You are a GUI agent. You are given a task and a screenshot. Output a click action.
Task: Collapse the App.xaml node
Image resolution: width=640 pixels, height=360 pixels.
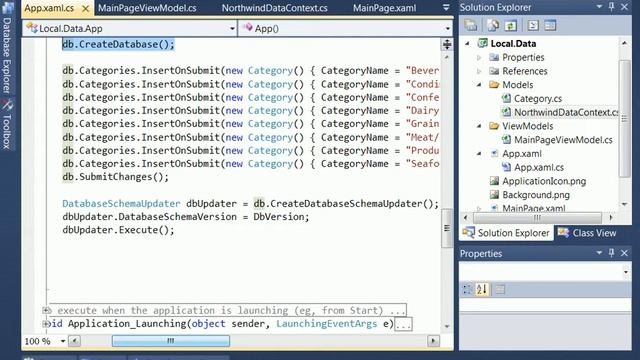coord(480,153)
